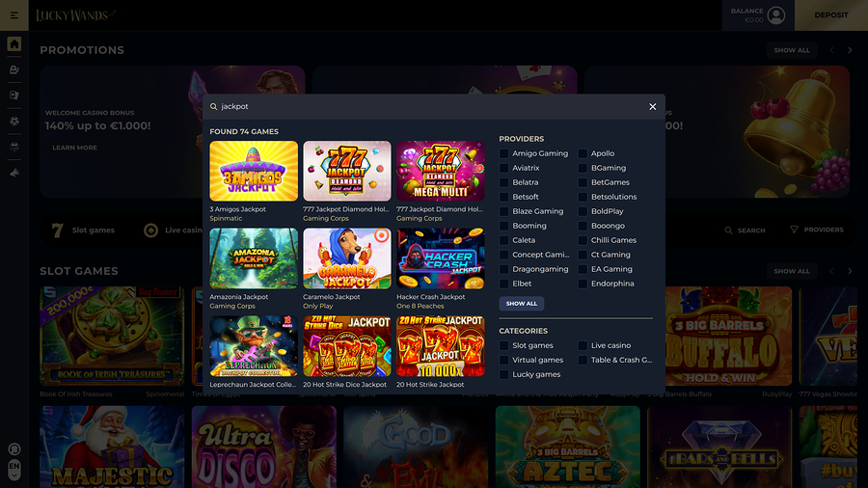The width and height of the screenshot is (868, 488).
Task: Enable the Table & Crash category checkbox
Action: pyautogui.click(x=583, y=360)
